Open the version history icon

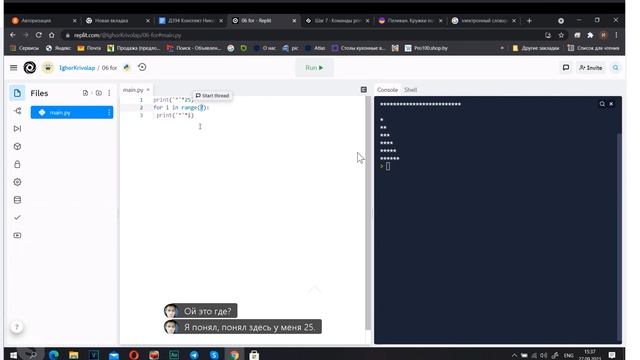tap(142, 67)
